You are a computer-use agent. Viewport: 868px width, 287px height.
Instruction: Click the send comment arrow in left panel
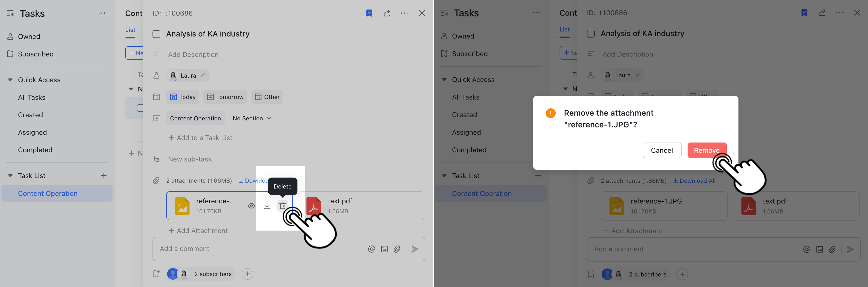coord(415,249)
